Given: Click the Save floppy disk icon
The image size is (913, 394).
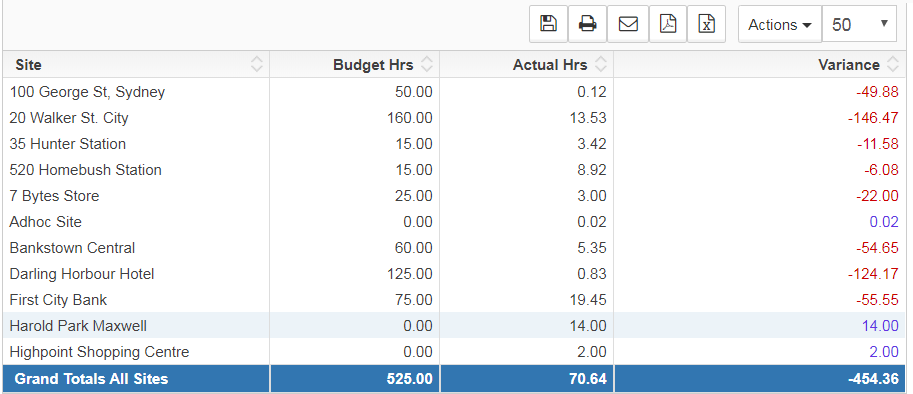Looking at the screenshot, I should point(548,24).
